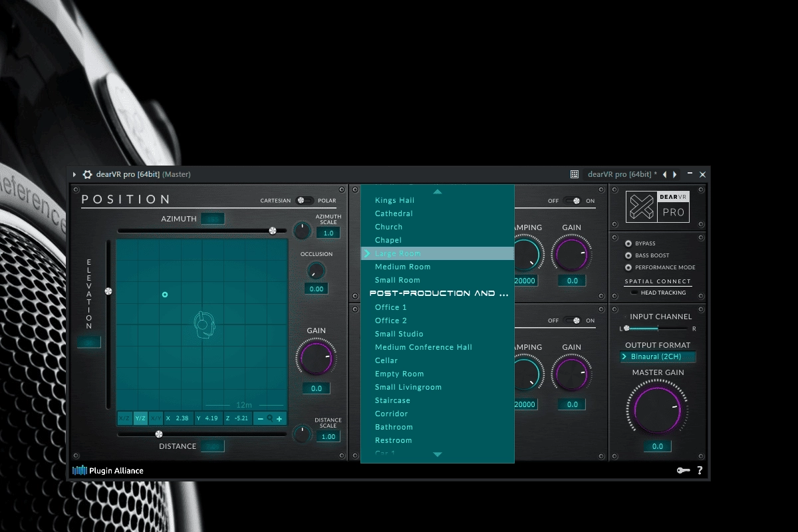Switch grid view to X/Y plane
Viewport: 798px width, 532px height.
tap(156, 418)
